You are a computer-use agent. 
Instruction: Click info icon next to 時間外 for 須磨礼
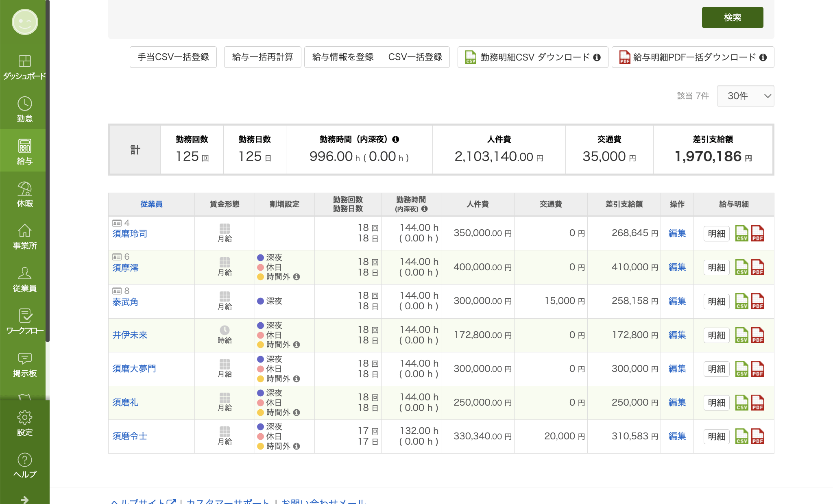tap(297, 412)
